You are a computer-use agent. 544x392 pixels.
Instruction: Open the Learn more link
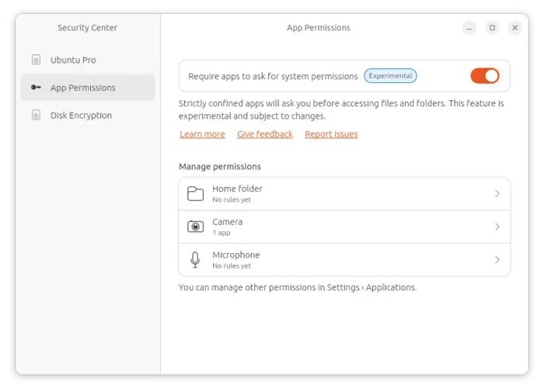point(202,134)
